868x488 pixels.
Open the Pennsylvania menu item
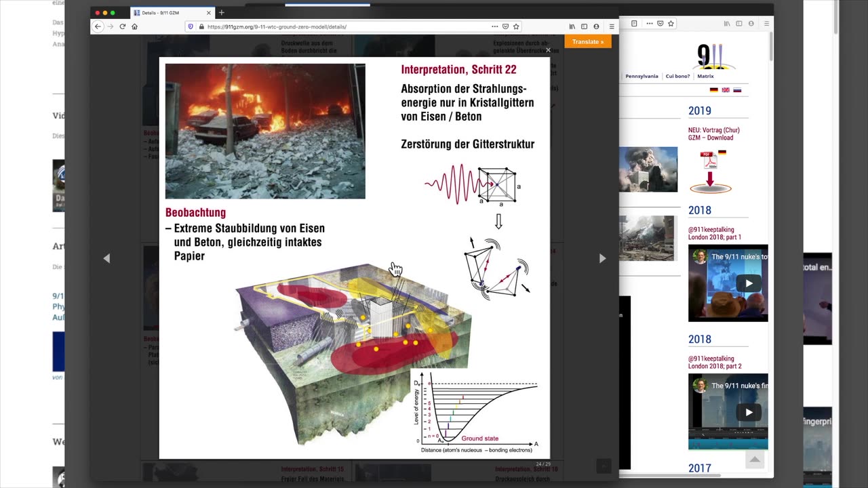click(x=642, y=77)
